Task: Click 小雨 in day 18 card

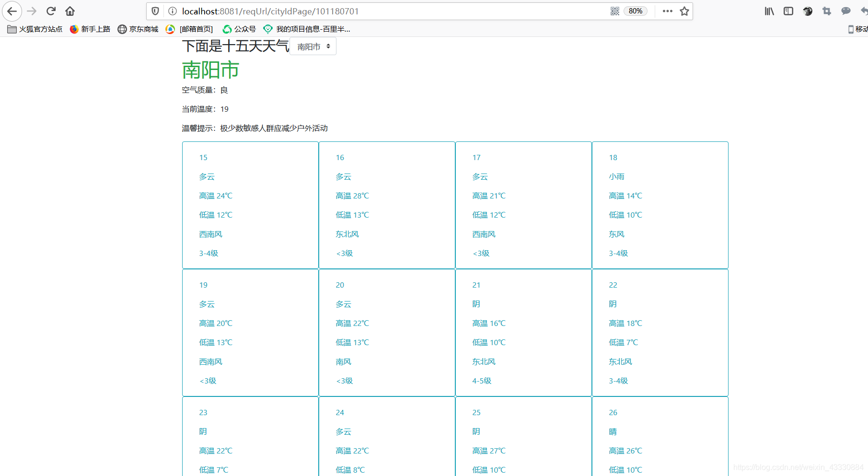Action: (x=617, y=176)
